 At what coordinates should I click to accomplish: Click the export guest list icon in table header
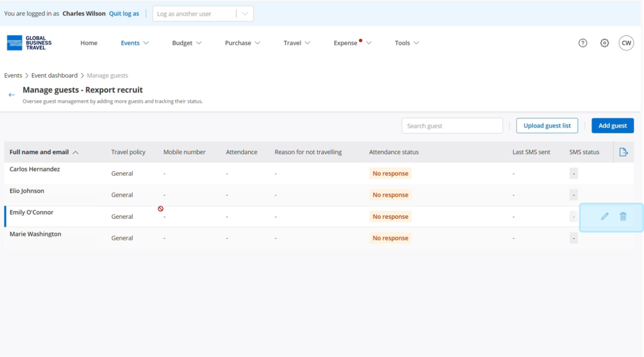point(623,152)
